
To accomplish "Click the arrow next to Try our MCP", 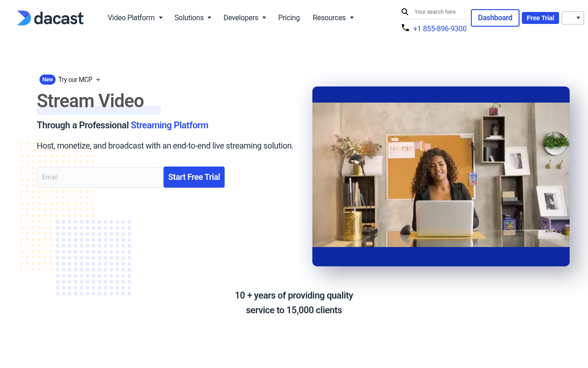I will 98,80.
